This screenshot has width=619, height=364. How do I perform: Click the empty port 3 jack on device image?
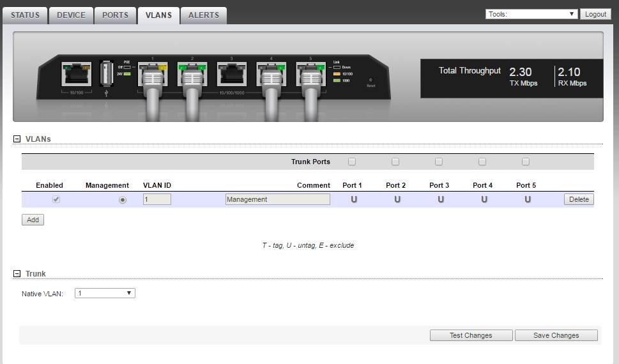[231, 73]
